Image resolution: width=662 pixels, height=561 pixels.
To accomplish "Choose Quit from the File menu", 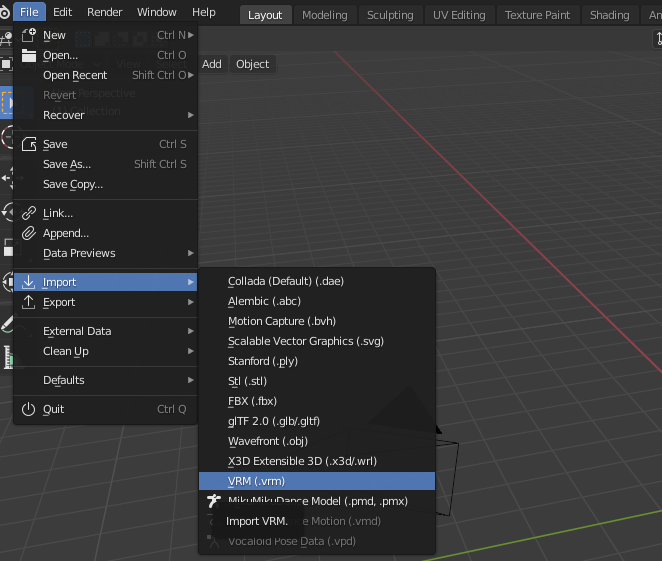I will click(106, 409).
